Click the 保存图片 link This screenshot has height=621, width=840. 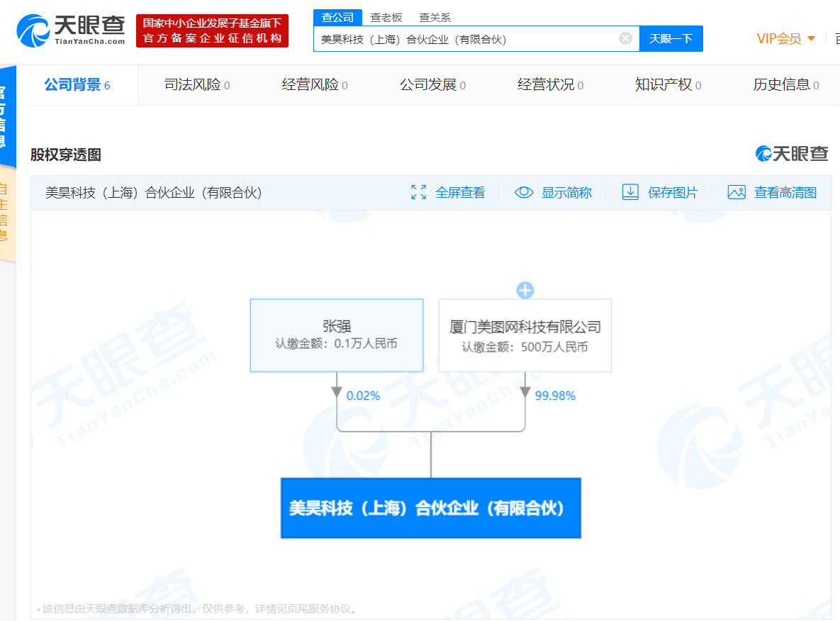(673, 192)
